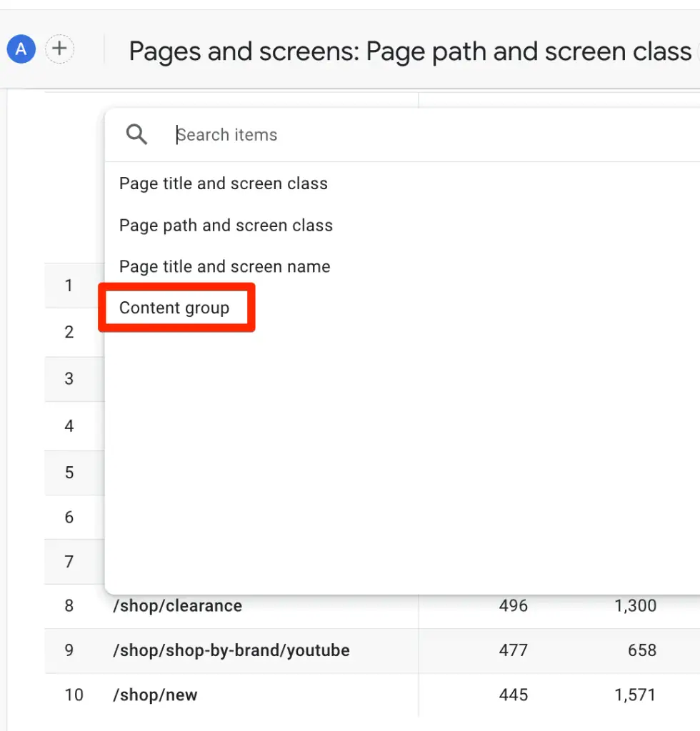Screen dimensions: 700x731
Task: Open the /shop/new page path
Action: pos(155,695)
